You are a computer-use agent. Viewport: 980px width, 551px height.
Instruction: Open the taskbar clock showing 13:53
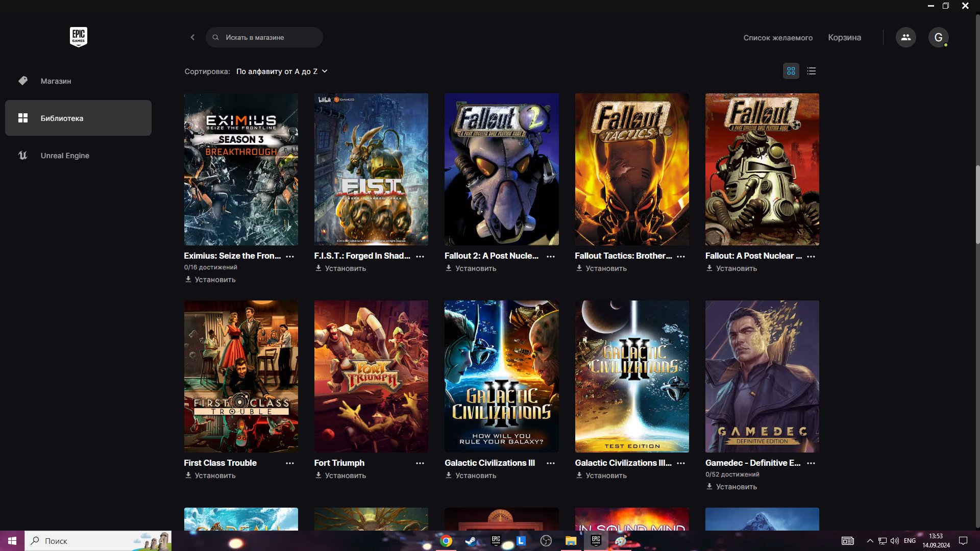pos(936,541)
